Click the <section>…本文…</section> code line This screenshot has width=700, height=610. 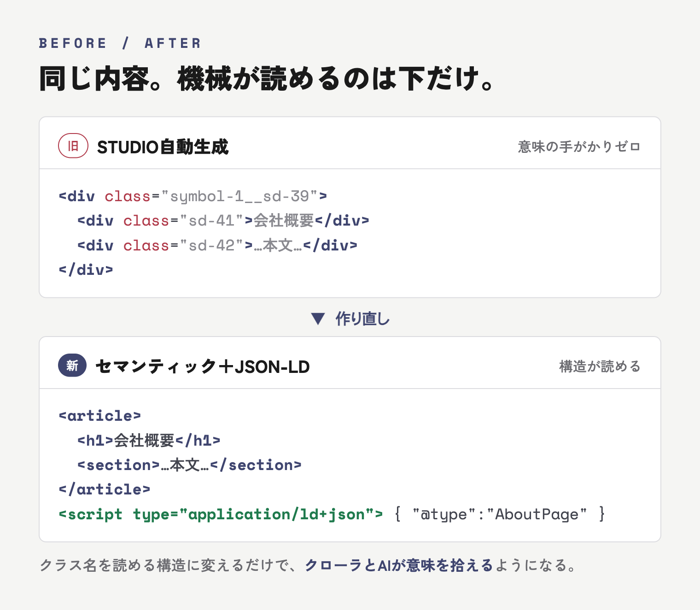(x=190, y=465)
